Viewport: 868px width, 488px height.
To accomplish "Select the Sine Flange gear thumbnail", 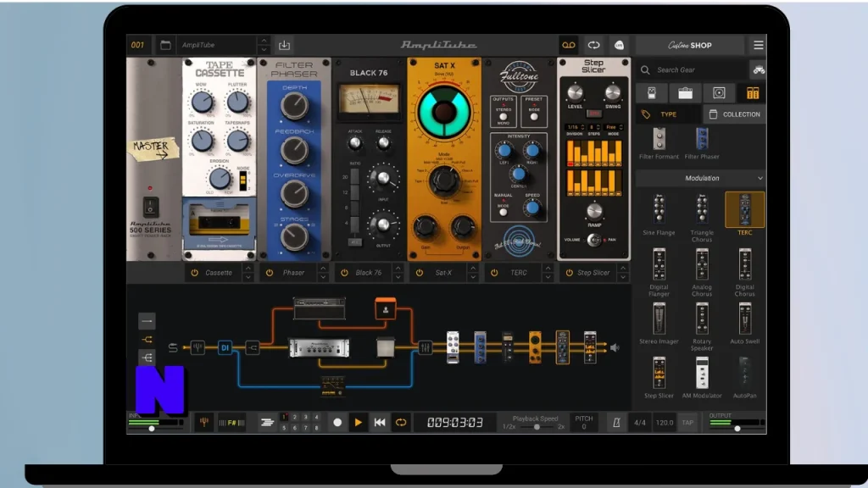I will 659,210.
